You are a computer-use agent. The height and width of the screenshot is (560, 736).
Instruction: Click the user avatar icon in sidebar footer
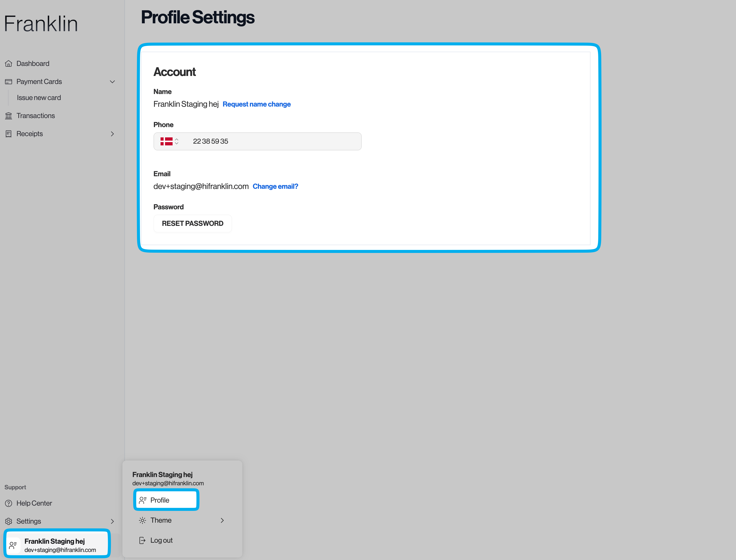coord(13,545)
